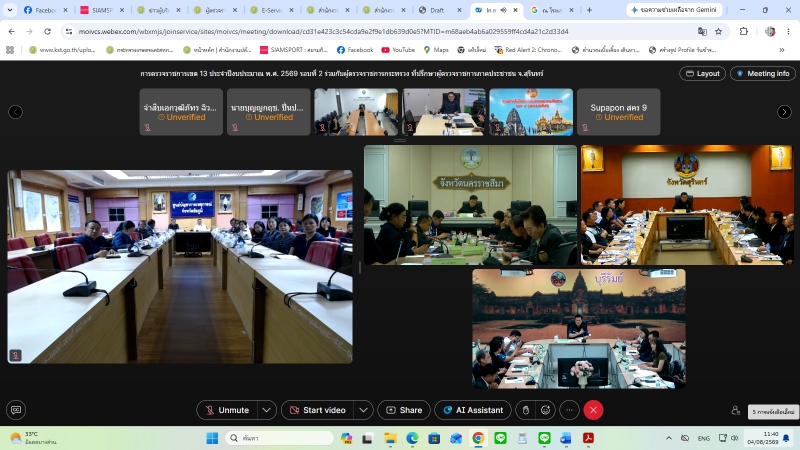Click the taskbar search box
Screen dimensions: 800x450
280,438
